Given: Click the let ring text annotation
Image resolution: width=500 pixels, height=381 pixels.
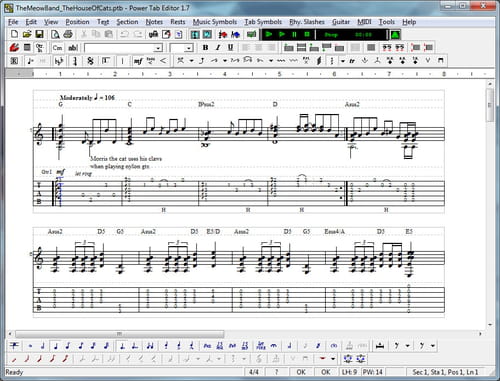Looking at the screenshot, I should (x=83, y=173).
